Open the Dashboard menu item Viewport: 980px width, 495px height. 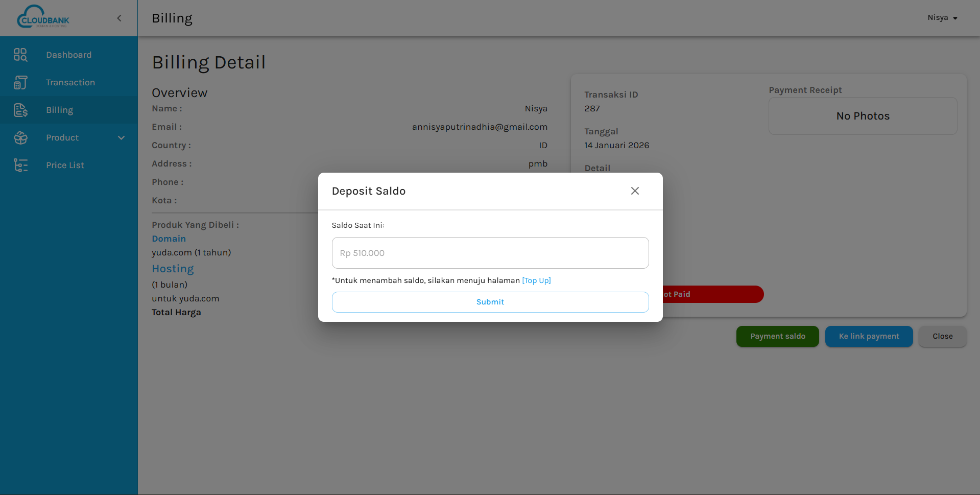[68, 55]
